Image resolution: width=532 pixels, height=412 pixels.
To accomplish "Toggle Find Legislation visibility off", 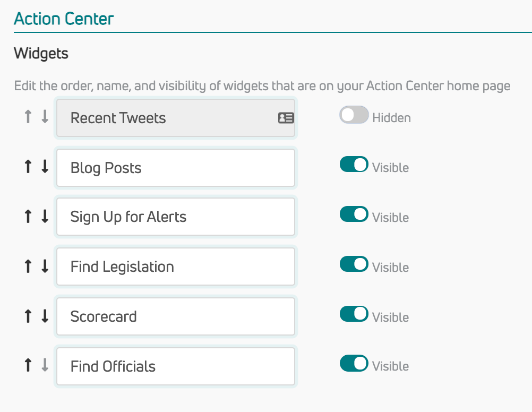I will point(354,264).
